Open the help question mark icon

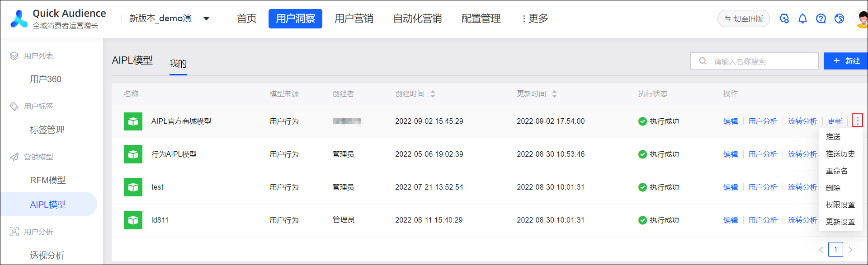[x=821, y=19]
